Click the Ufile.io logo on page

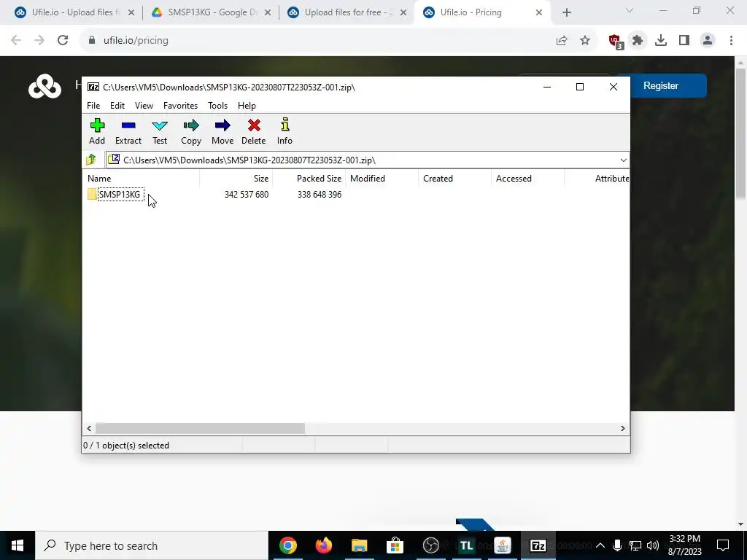coord(44,86)
